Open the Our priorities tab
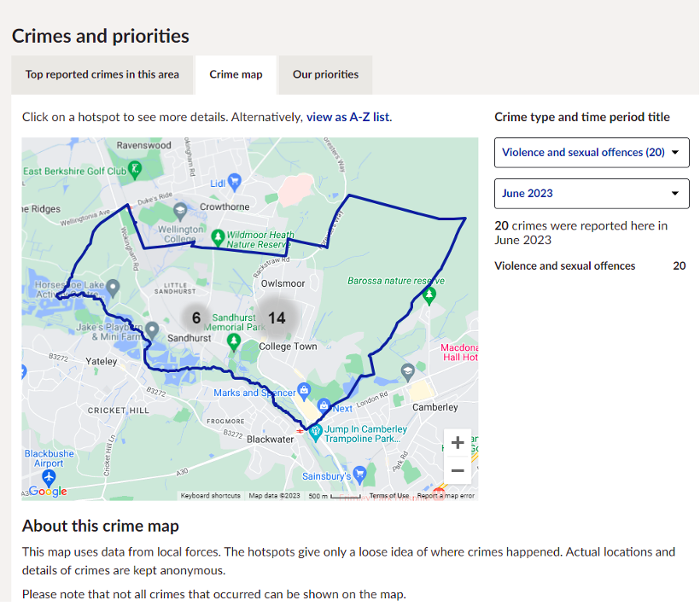The width and height of the screenshot is (700, 606). (325, 74)
